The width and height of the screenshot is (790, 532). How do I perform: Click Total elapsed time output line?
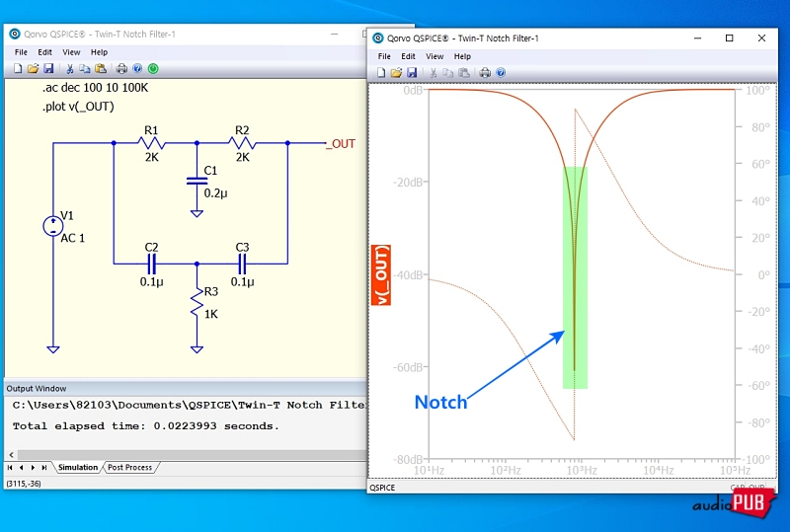(x=145, y=426)
